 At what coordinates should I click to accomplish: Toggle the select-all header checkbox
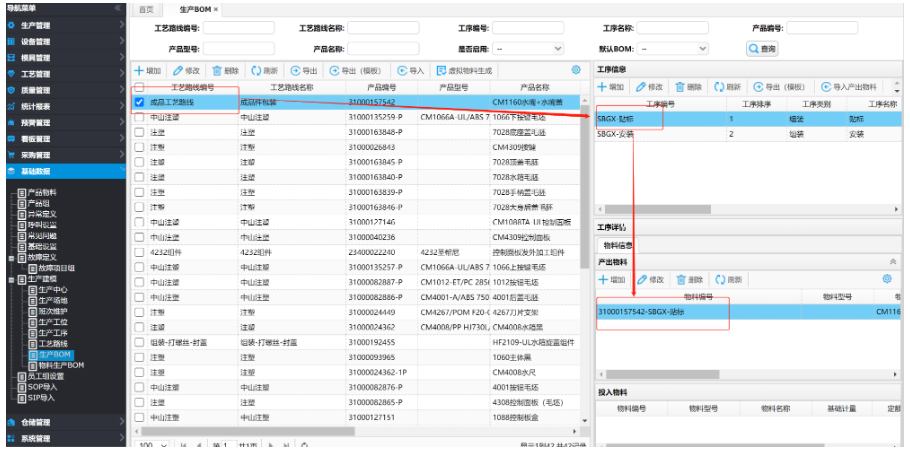(139, 88)
